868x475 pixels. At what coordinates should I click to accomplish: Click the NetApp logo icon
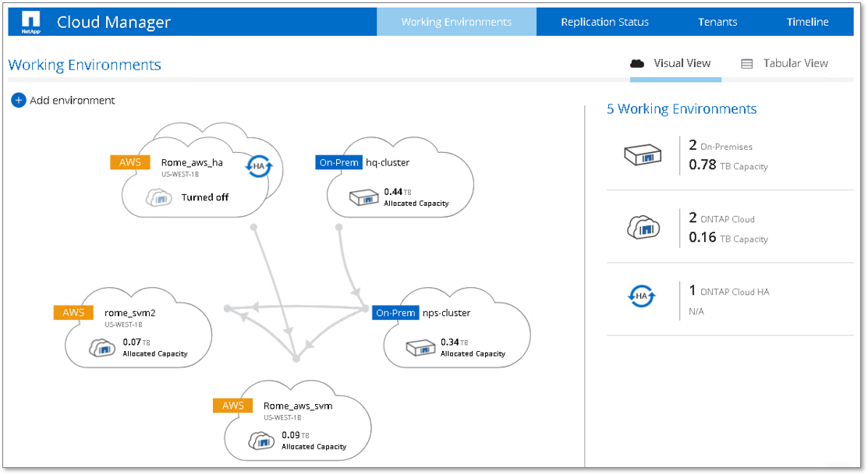pyautogui.click(x=31, y=22)
